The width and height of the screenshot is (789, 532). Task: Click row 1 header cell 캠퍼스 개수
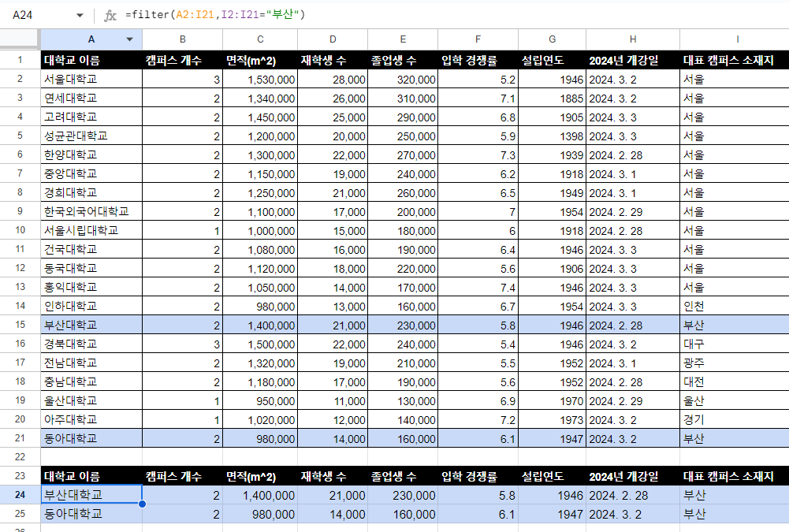pyautogui.click(x=183, y=61)
